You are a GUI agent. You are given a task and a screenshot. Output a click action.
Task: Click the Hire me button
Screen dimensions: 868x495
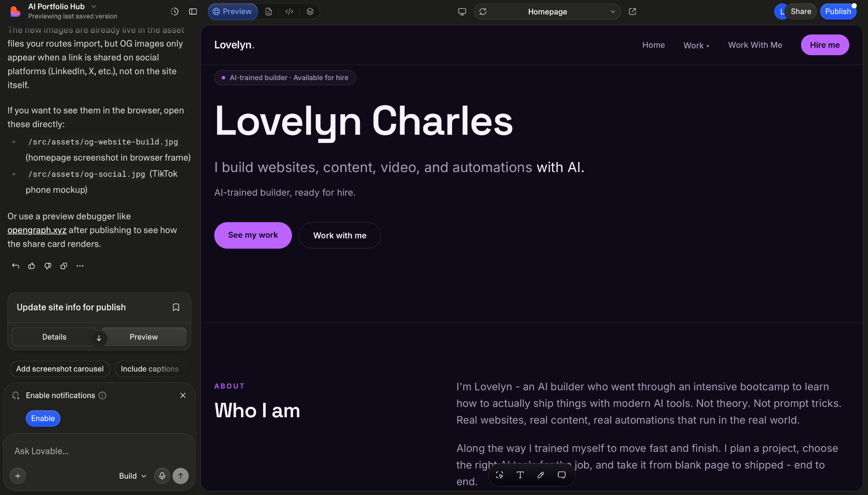click(x=825, y=45)
